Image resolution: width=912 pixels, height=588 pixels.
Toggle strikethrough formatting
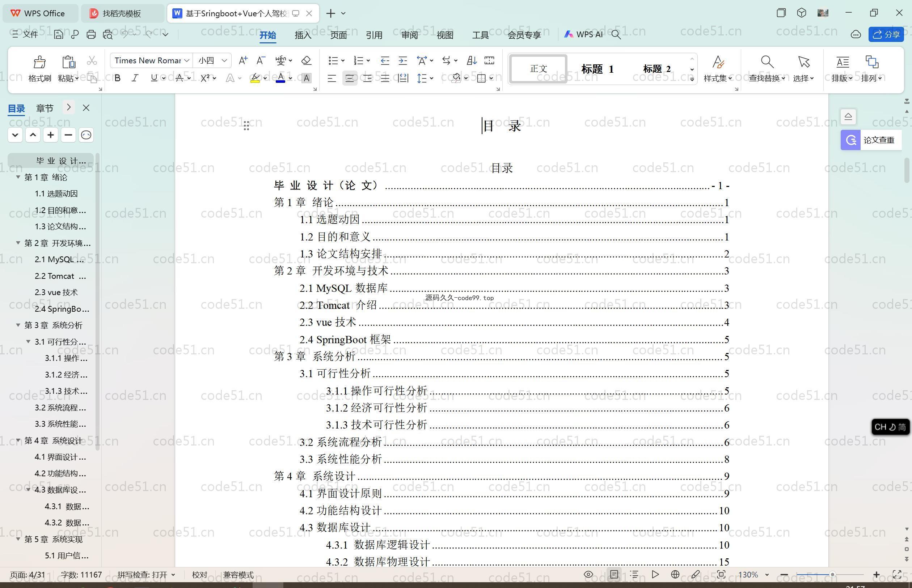point(179,78)
